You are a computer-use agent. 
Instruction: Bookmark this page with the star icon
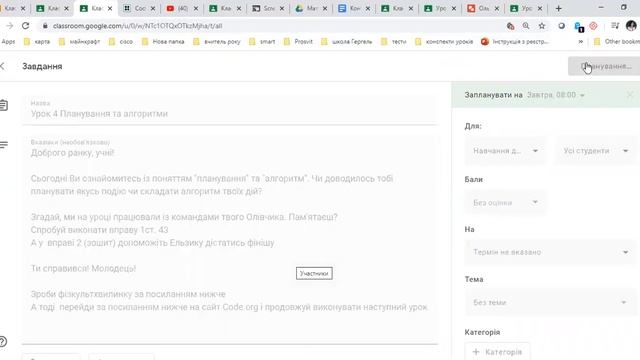(542, 26)
